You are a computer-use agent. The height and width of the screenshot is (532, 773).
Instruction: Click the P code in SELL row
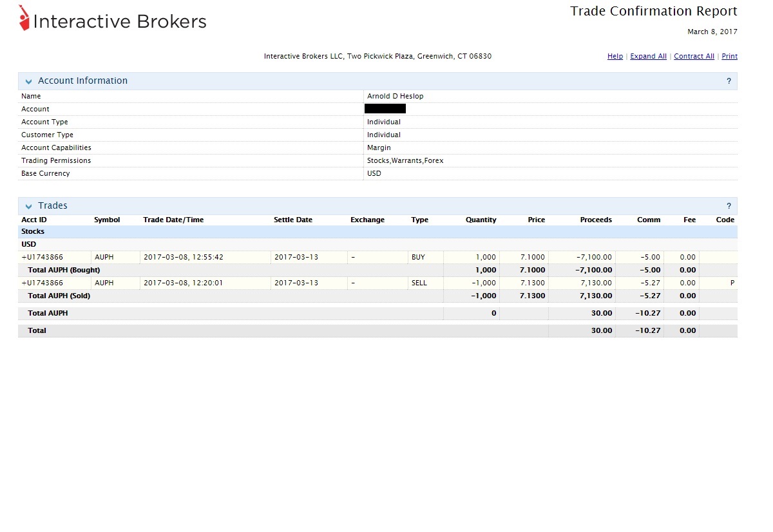click(732, 283)
